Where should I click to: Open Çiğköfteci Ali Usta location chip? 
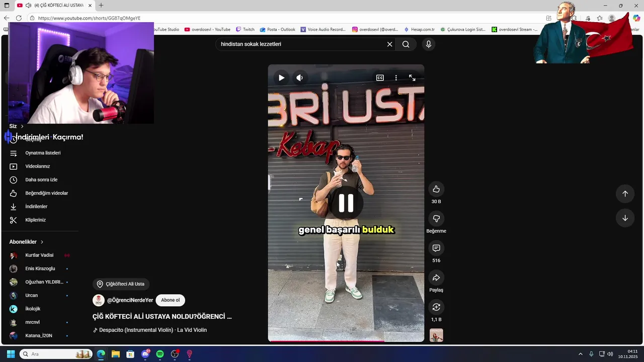point(121,284)
